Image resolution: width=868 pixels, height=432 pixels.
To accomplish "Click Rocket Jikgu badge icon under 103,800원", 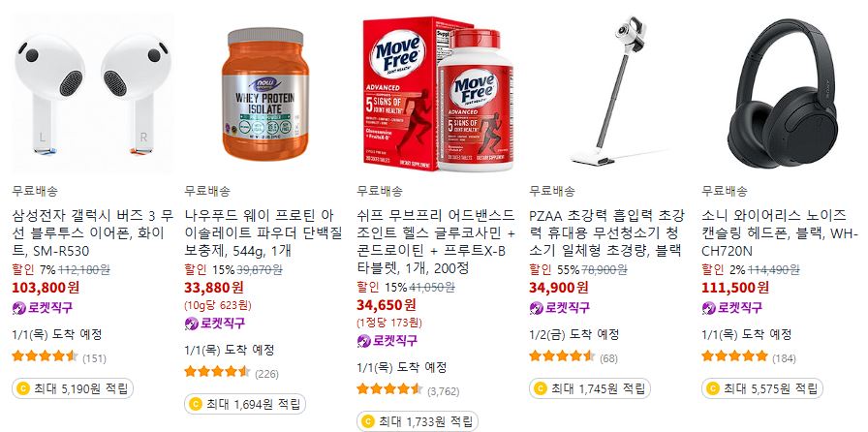I will [18, 308].
